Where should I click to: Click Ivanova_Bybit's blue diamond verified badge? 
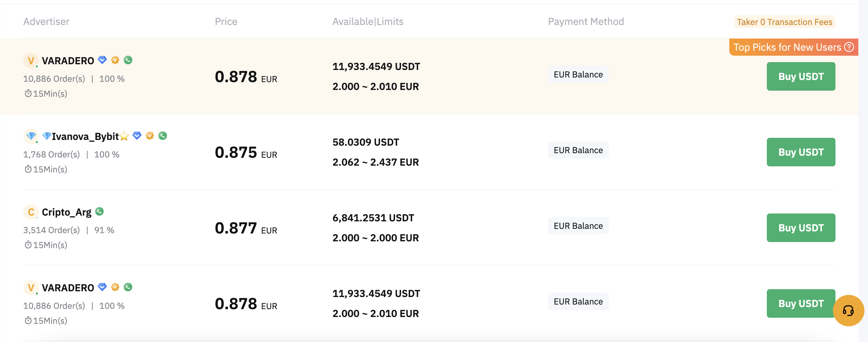[137, 136]
